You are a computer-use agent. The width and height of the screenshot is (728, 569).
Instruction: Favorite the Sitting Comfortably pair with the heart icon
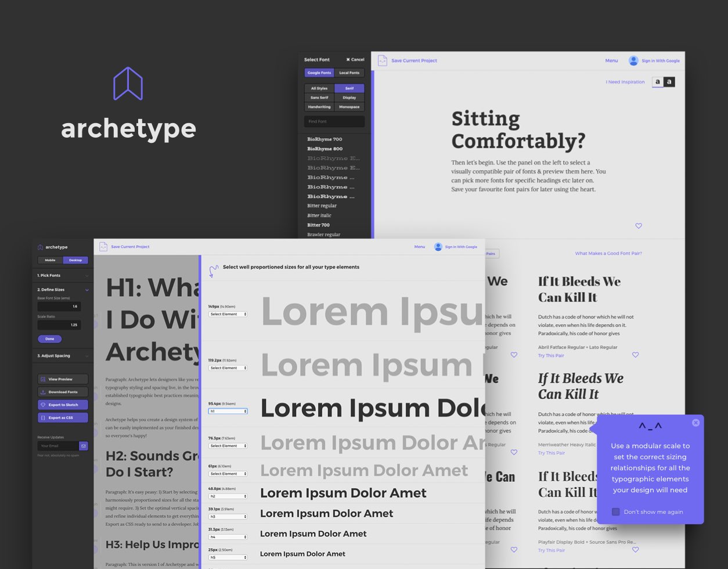(639, 226)
